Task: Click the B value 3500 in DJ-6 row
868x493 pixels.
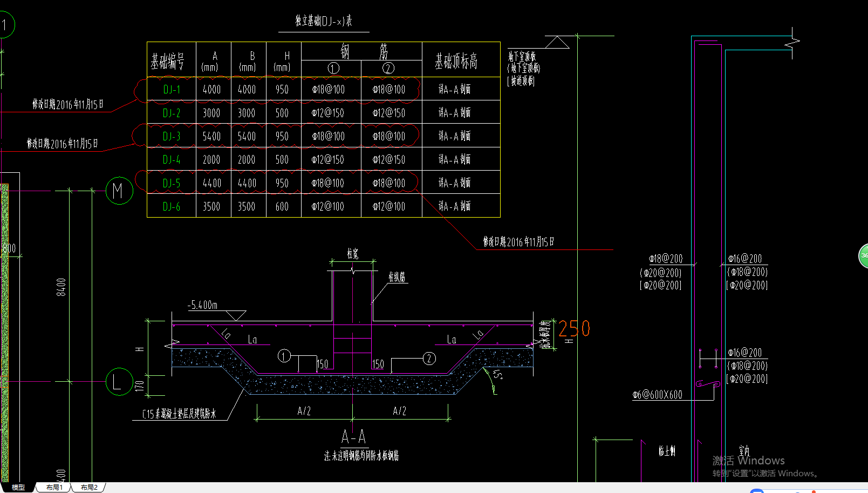Action: 247,206
